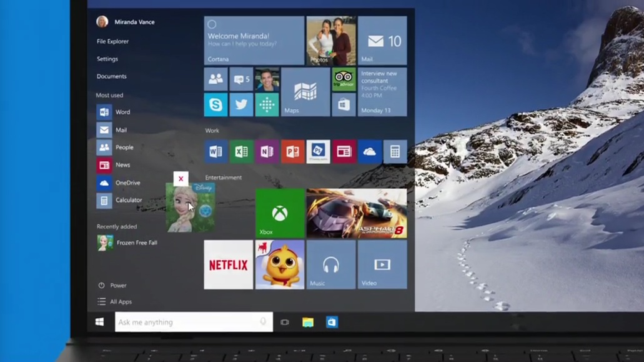This screenshot has height=362, width=644.
Task: Open the Skype tile
Action: tap(215, 105)
